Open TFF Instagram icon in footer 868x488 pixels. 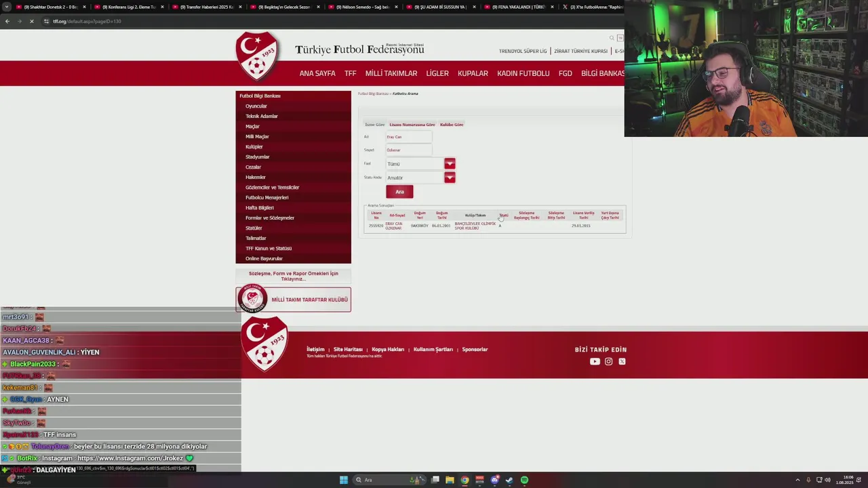[608, 361]
